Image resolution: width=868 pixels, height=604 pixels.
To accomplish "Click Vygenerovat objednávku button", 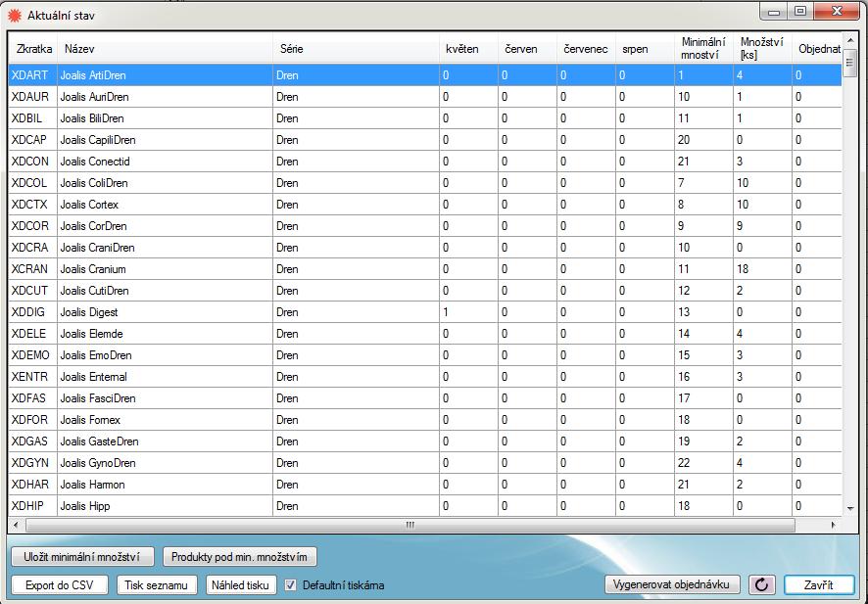I will [x=671, y=584].
